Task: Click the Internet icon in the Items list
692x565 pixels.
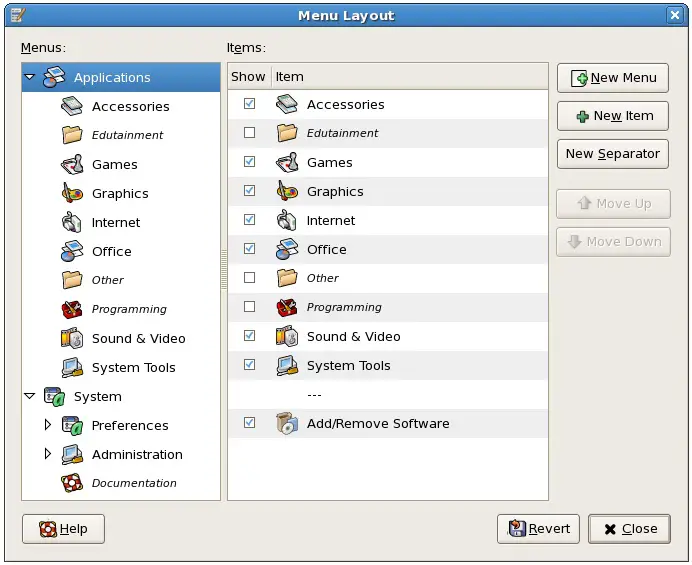Action: [x=287, y=221]
